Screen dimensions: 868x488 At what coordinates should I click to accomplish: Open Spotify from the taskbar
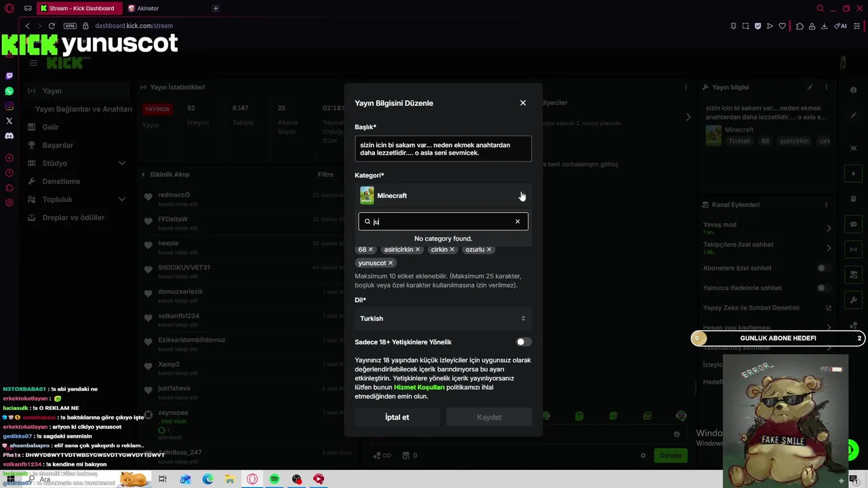click(x=274, y=479)
